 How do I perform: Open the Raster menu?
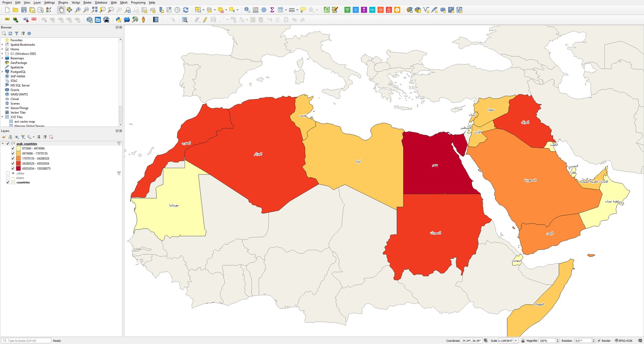tap(88, 3)
